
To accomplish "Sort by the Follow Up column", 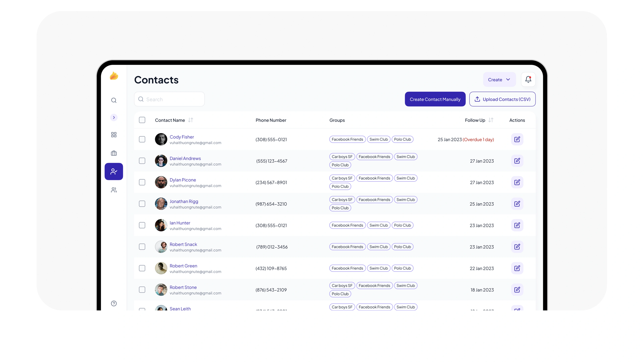I will tap(491, 120).
